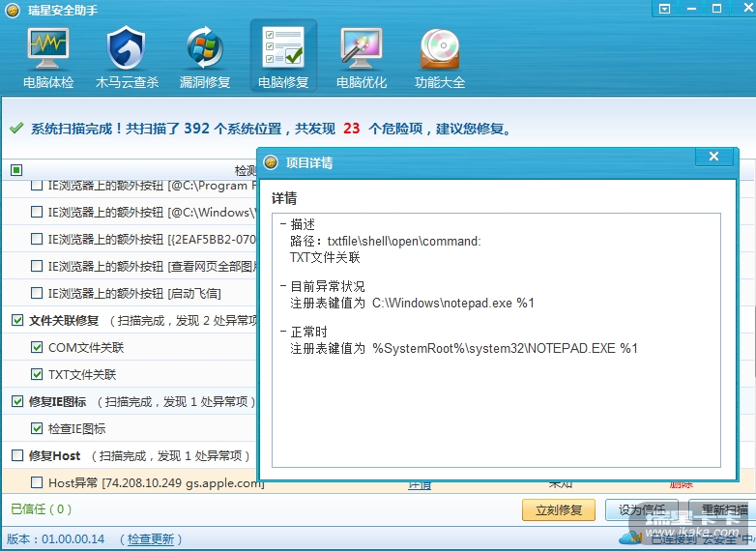This screenshot has width=756, height=551.
Task: Click the path txtfile\shell\open\command text
Action: pos(403,241)
